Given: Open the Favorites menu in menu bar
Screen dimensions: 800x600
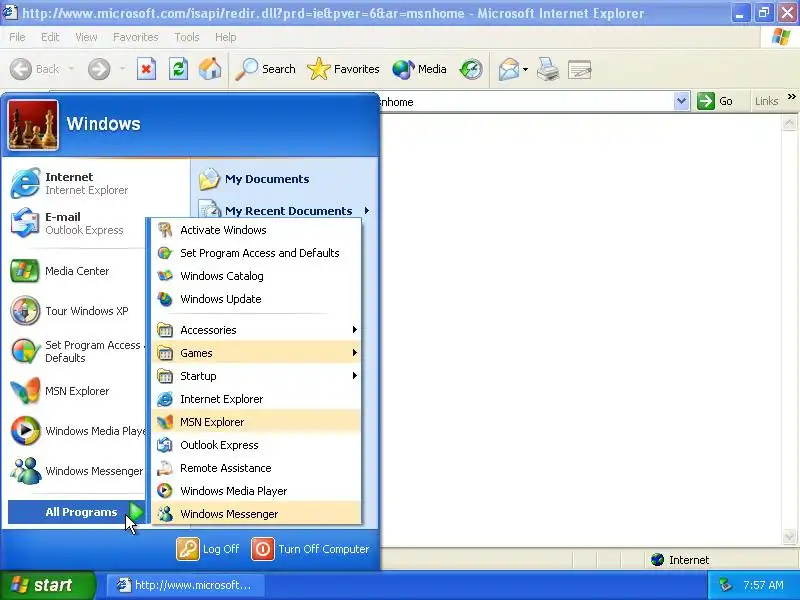Looking at the screenshot, I should 136,37.
